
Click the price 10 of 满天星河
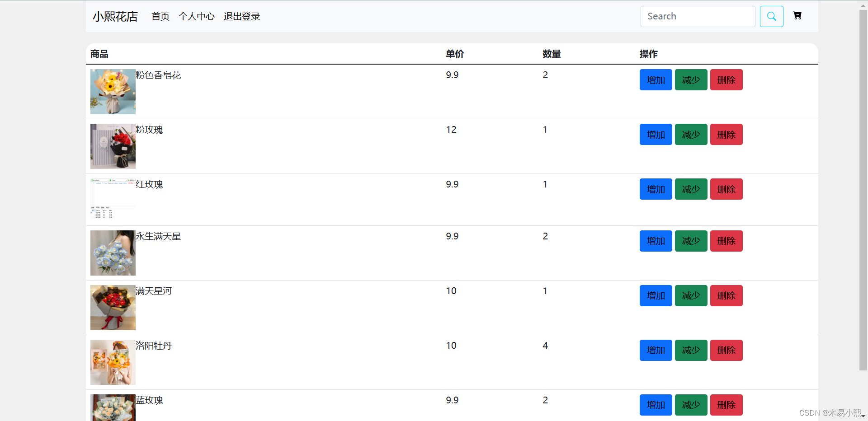pyautogui.click(x=451, y=291)
